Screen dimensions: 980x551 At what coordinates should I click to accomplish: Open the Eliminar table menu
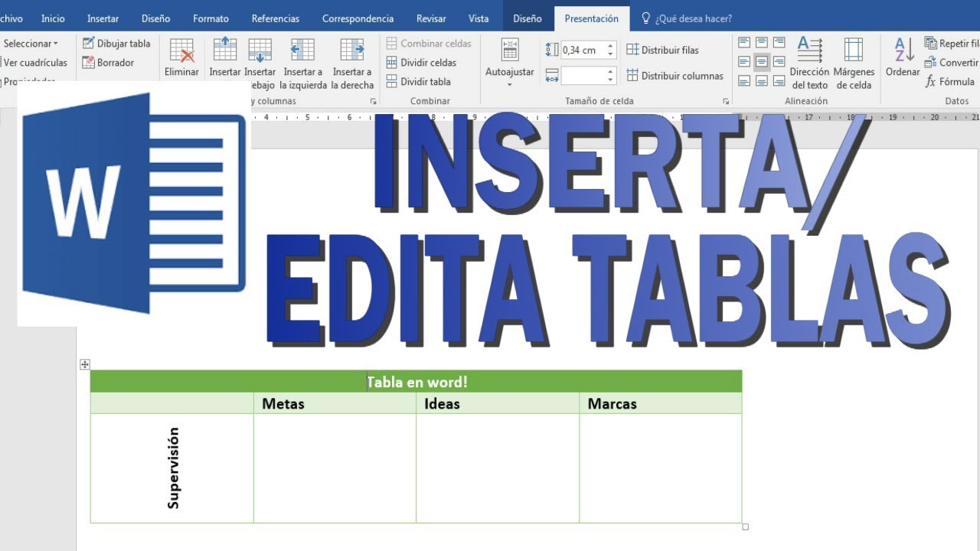pyautogui.click(x=181, y=59)
